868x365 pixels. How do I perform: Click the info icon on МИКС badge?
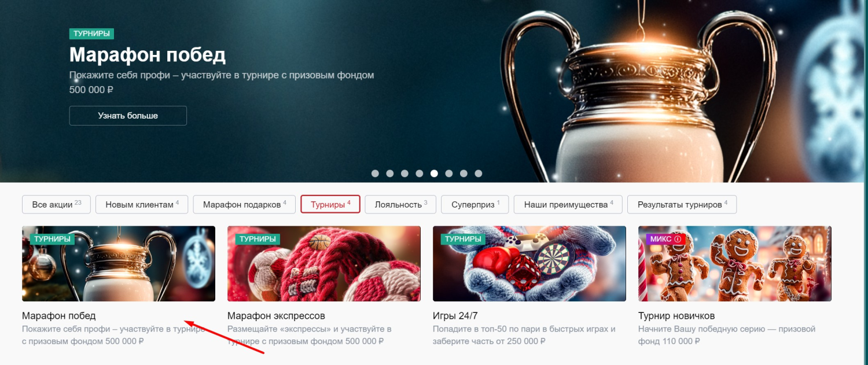point(677,239)
